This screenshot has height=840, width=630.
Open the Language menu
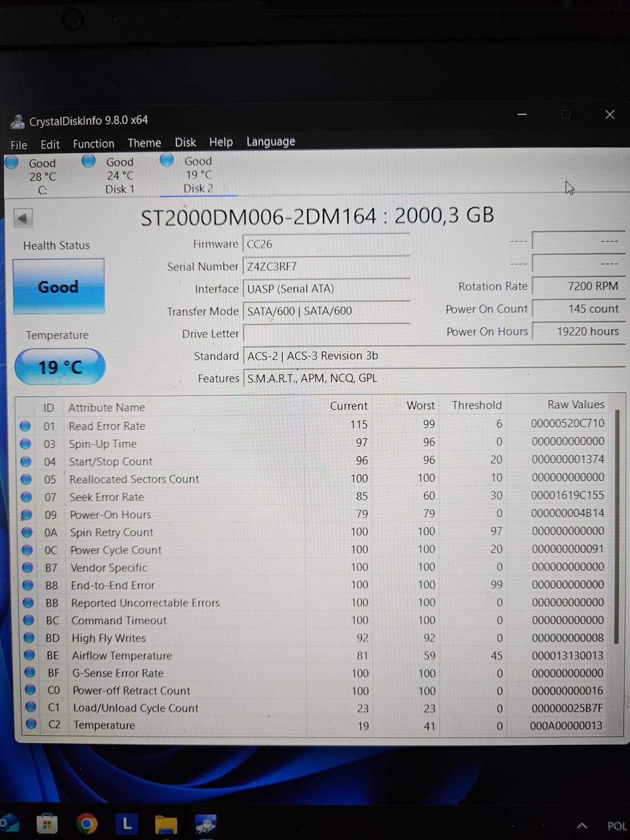coord(270,142)
